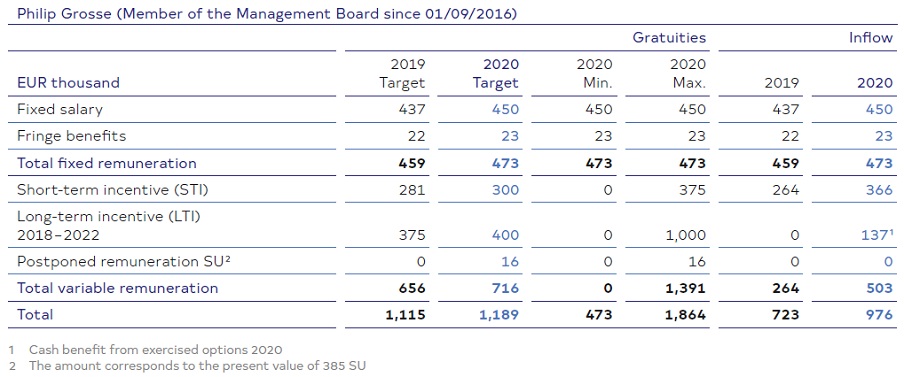Image resolution: width=904 pixels, height=377 pixels.
Task: Click the 2020 Max. column header
Action: pyautogui.click(x=689, y=73)
